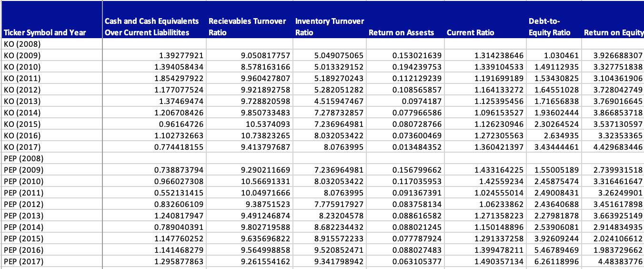The image size is (644, 269).
Task: Select the 'KO (2013)' ticker cell
Action: (x=51, y=101)
